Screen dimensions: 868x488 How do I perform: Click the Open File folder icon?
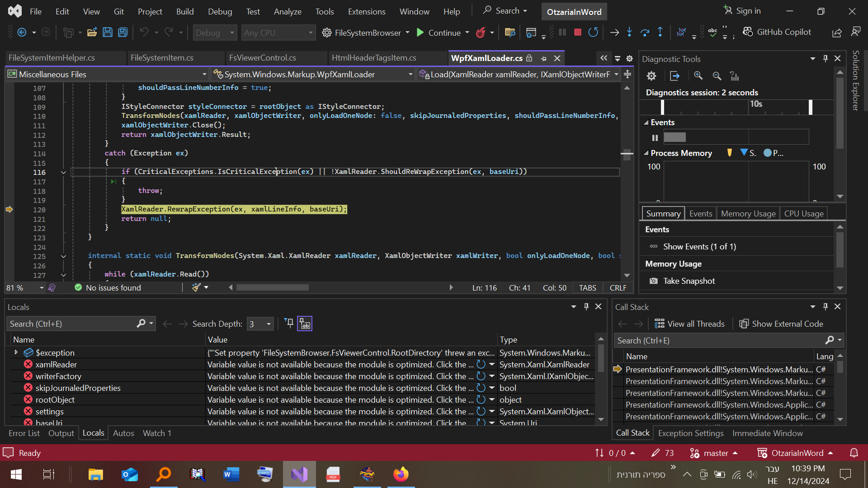[x=92, y=32]
